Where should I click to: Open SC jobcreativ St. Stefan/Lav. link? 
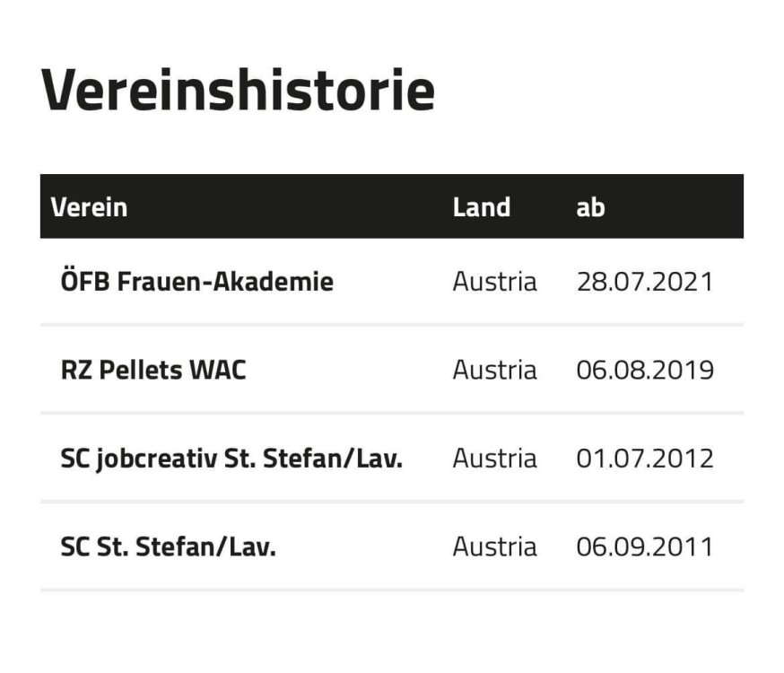(231, 459)
